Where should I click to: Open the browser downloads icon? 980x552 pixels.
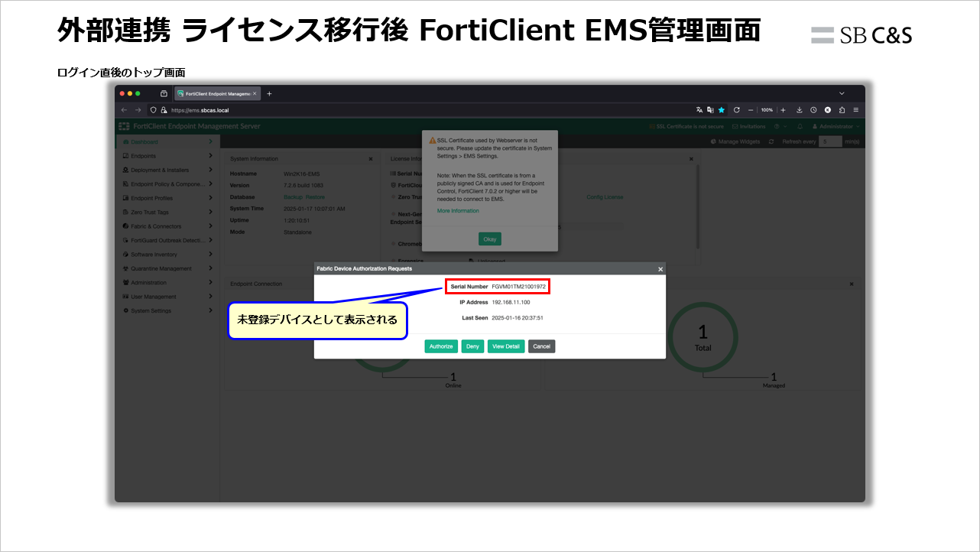point(799,110)
